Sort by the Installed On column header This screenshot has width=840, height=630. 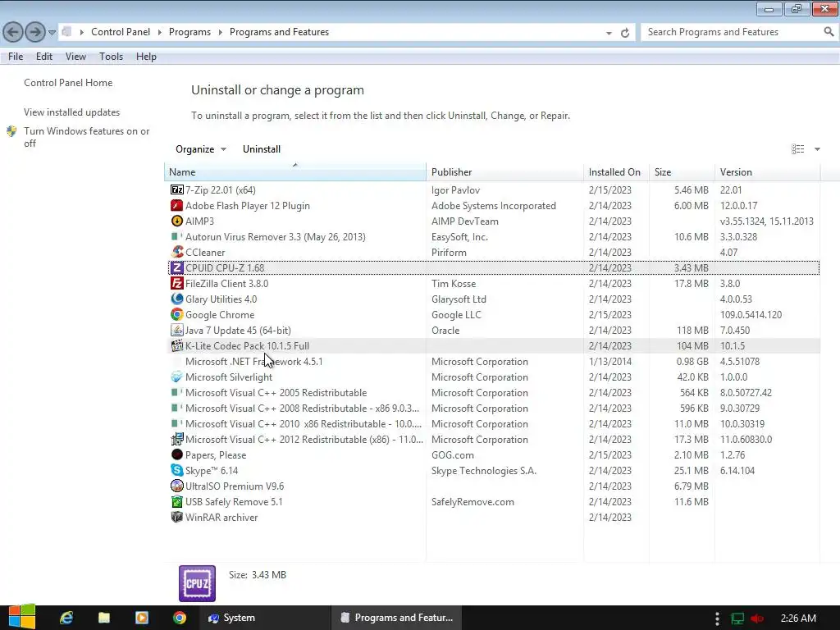616,172
